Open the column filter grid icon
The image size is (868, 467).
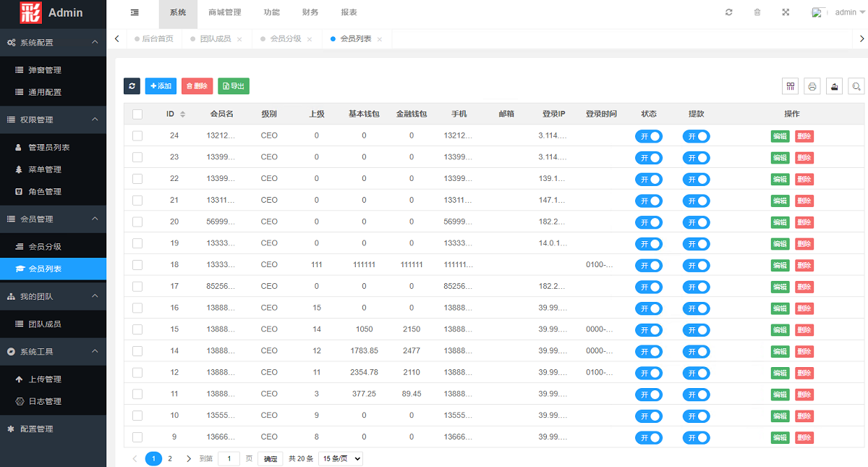(x=791, y=86)
